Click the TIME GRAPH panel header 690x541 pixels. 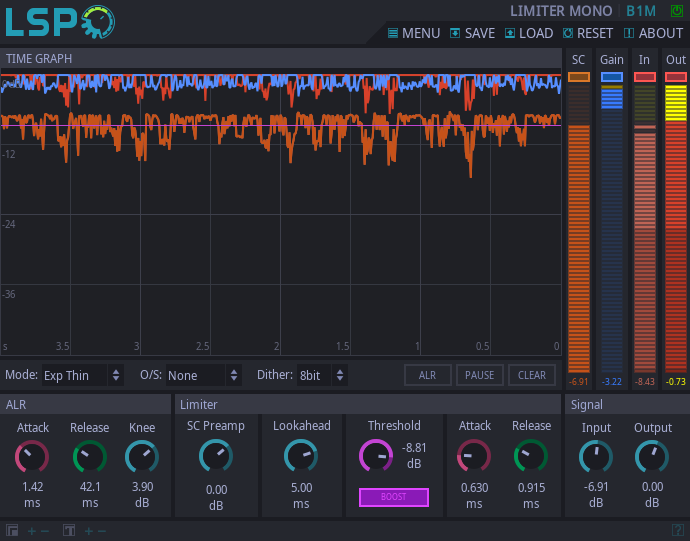281,59
